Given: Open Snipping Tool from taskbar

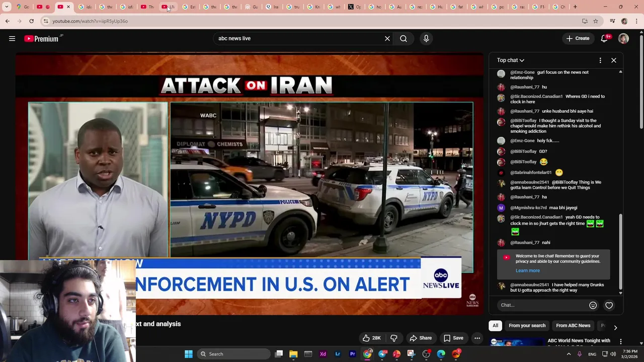Looking at the screenshot, I should 412,354.
